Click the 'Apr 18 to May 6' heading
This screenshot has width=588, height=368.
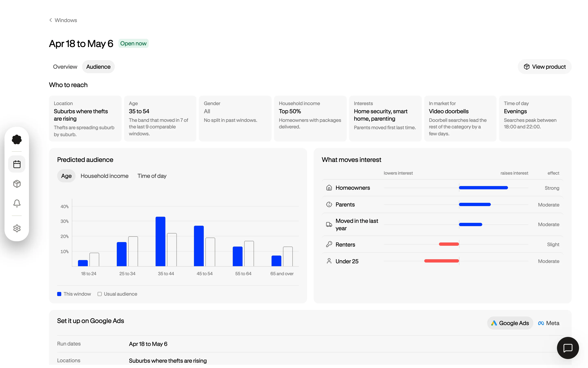pyautogui.click(x=81, y=44)
